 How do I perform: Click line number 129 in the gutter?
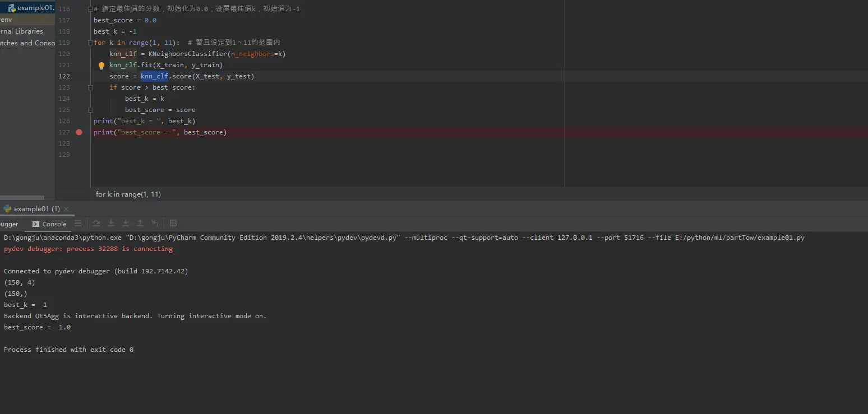click(64, 155)
